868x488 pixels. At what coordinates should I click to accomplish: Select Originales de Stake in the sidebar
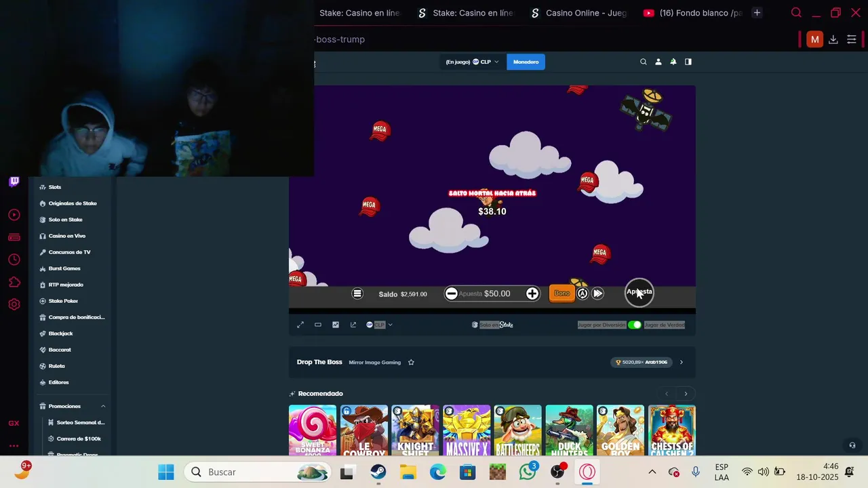[x=73, y=203]
